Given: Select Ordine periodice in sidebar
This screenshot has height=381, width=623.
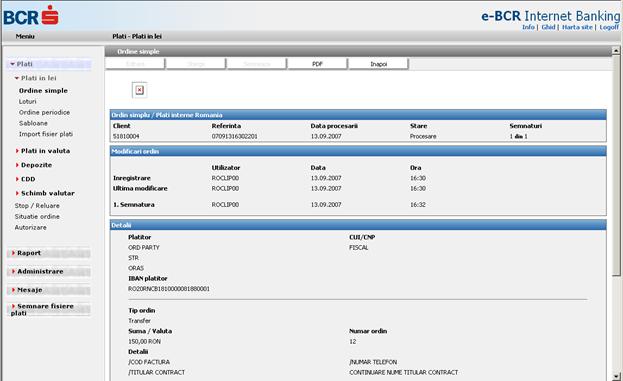Looking at the screenshot, I should 44,112.
